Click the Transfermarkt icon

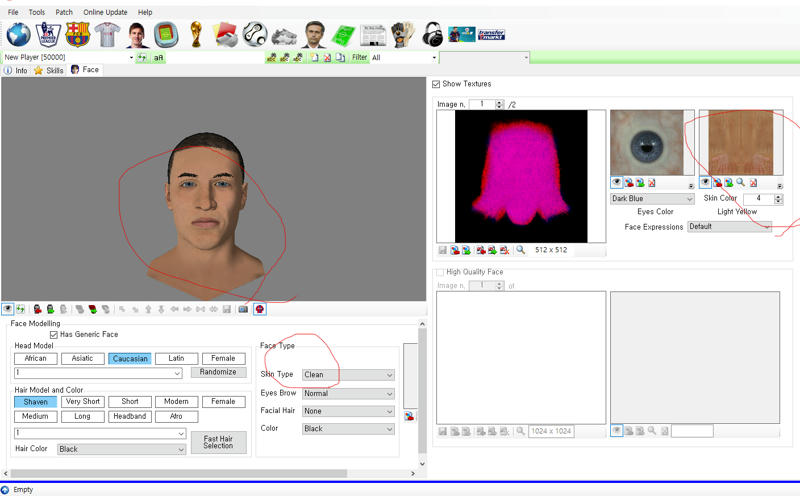pos(491,35)
